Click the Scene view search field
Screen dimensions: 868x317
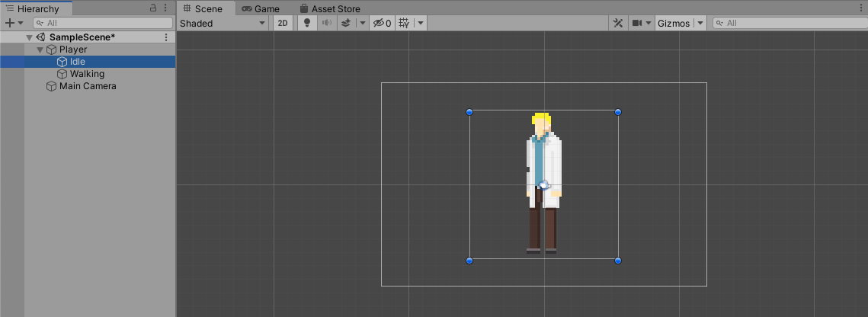[x=790, y=23]
